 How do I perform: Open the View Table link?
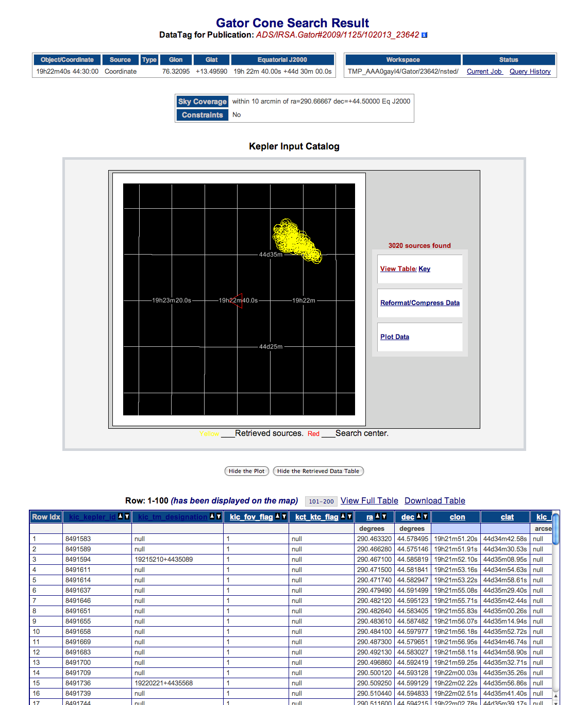pyautogui.click(x=398, y=269)
